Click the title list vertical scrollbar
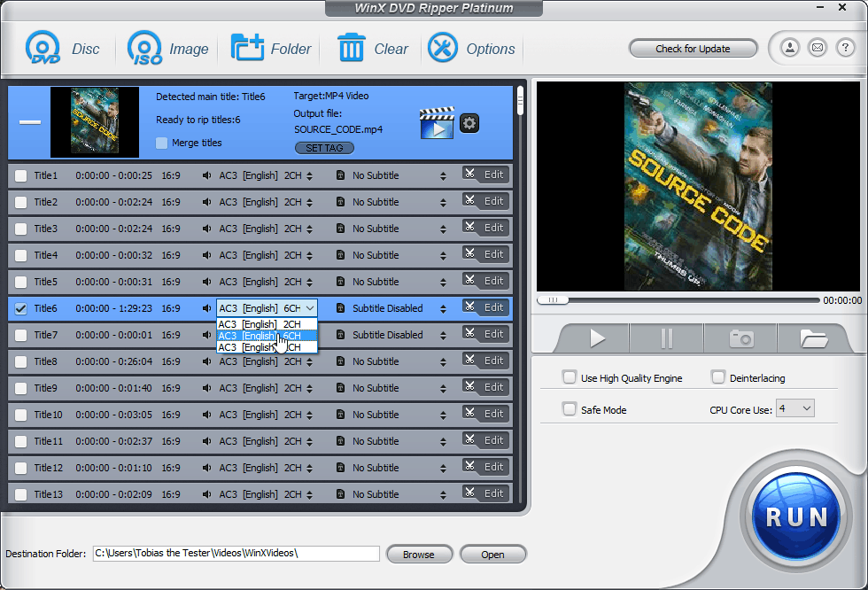Screen dimensions: 868x590 pos(520,101)
